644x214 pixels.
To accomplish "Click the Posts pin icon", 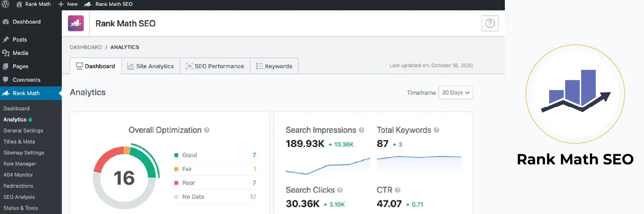I will coord(6,39).
